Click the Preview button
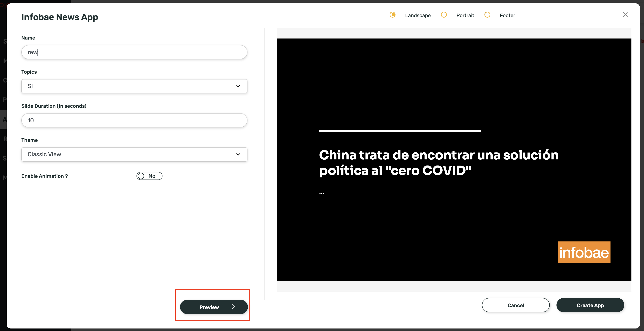This screenshot has height=331, width=644. [214, 307]
